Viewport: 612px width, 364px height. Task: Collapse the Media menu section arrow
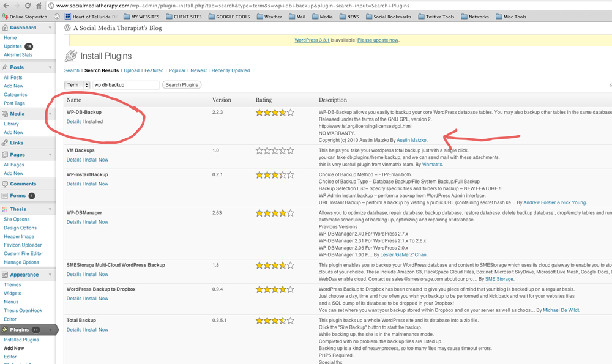coord(50,114)
